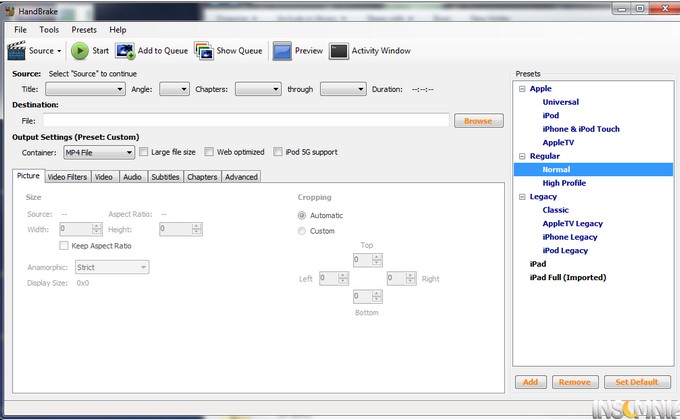Select the iPod Legacy preset
The width and height of the screenshot is (680, 420).
click(x=565, y=250)
